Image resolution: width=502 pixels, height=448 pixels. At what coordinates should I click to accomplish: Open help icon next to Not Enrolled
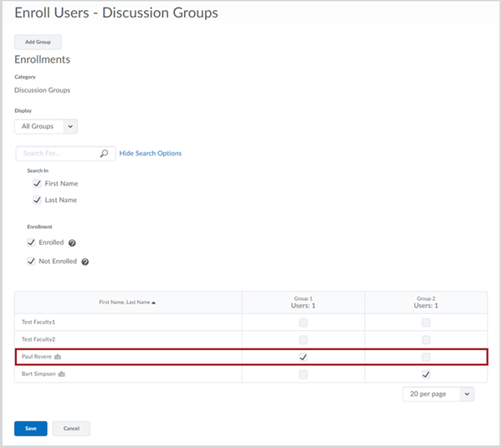tap(85, 262)
